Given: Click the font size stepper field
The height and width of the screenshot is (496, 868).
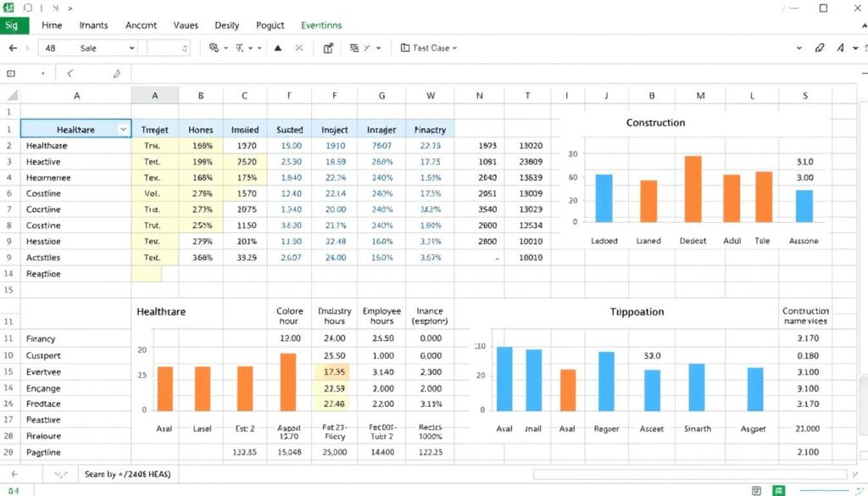Looking at the screenshot, I should click(169, 48).
